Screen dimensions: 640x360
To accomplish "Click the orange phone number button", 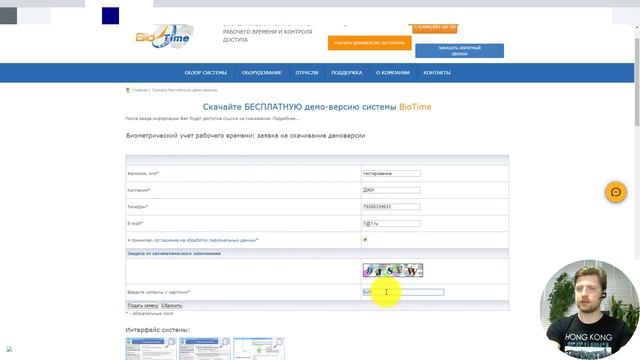I will point(435,28).
